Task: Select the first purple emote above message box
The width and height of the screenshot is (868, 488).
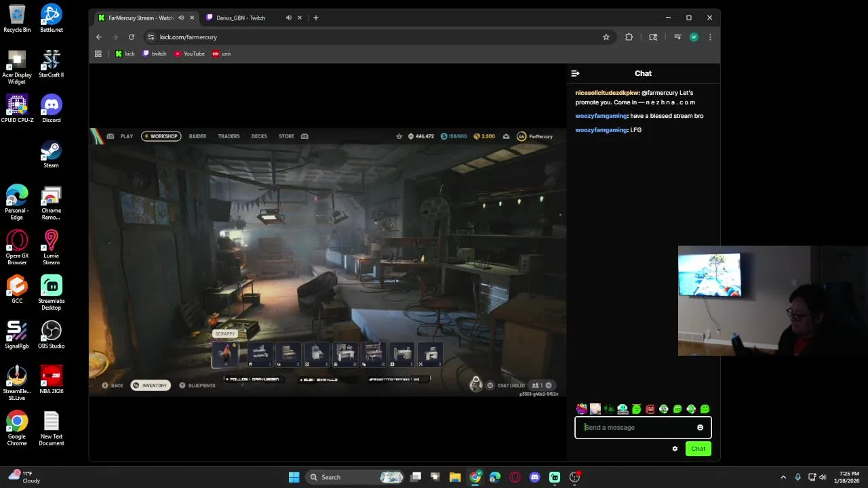Action: 581,409
